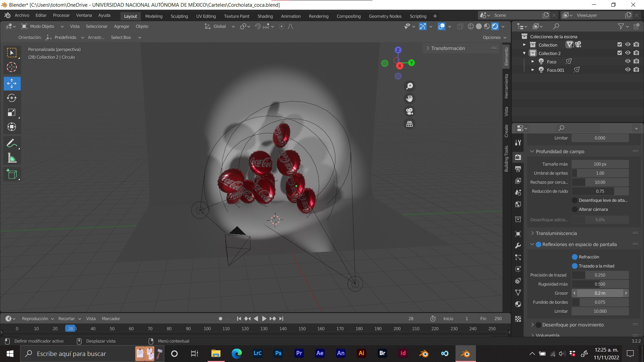
Task: Adjust the Rugosidad máx slider
Action: (x=600, y=284)
